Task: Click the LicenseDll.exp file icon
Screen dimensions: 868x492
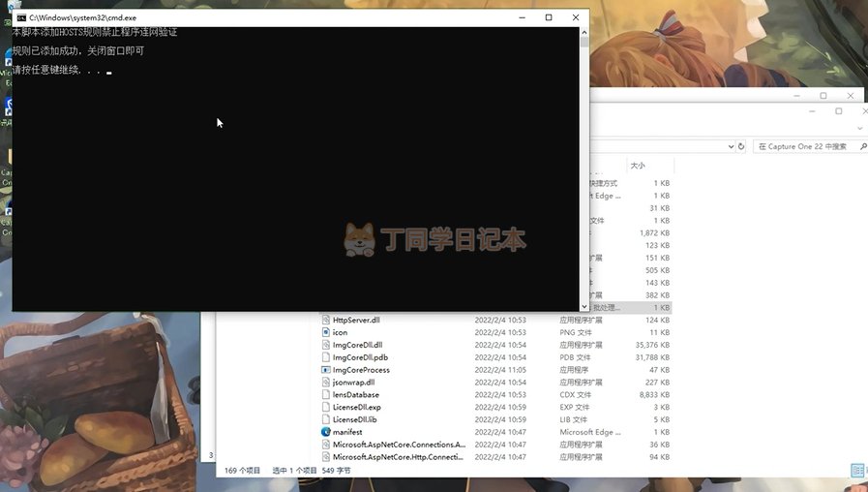Action: (326, 407)
